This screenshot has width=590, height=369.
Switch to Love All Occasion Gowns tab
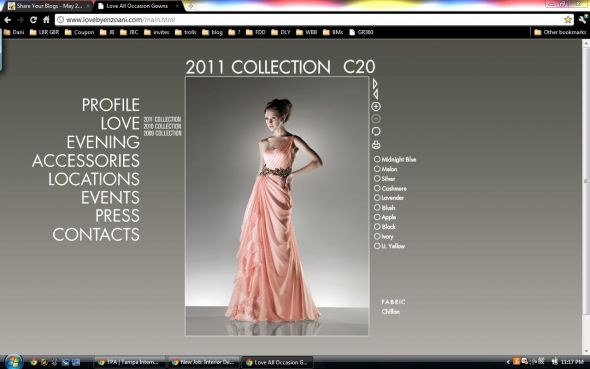click(138, 6)
